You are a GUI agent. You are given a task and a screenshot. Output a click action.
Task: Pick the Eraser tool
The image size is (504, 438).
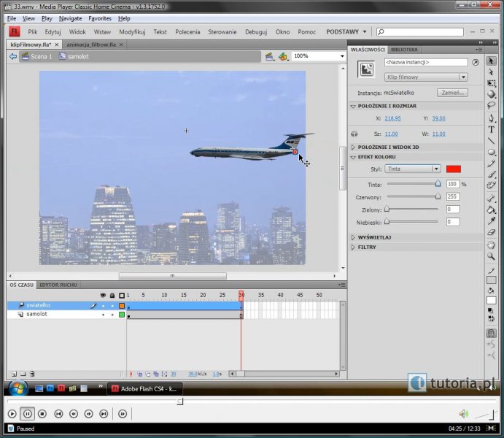492,232
